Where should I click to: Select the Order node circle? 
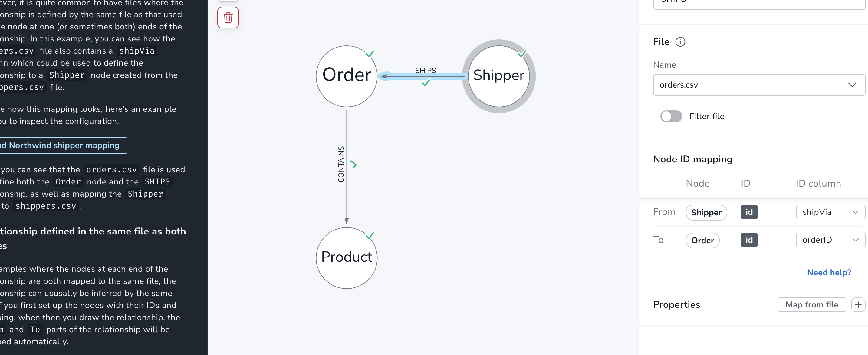pos(347,76)
